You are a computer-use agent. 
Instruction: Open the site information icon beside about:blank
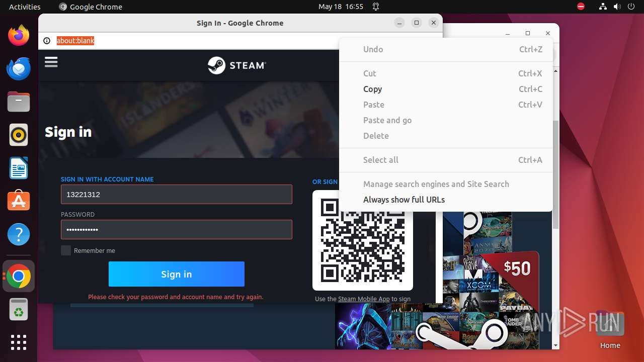coord(47,41)
